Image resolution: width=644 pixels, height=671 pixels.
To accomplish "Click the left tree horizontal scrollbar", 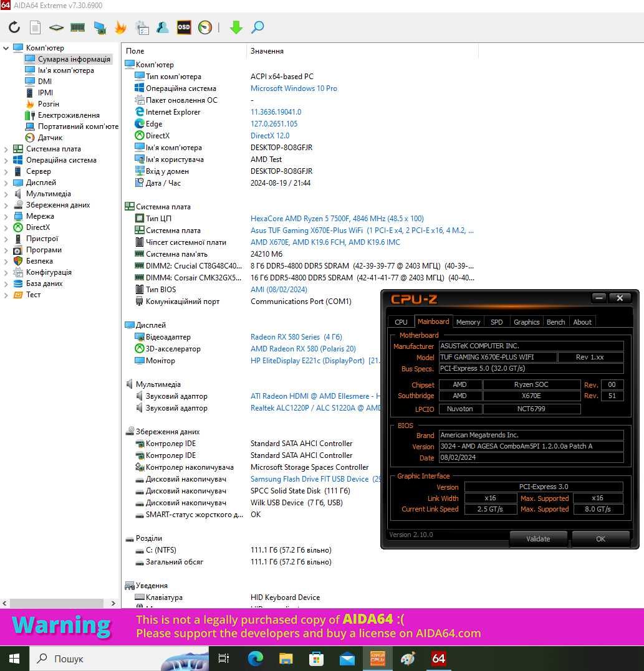I will [57, 603].
